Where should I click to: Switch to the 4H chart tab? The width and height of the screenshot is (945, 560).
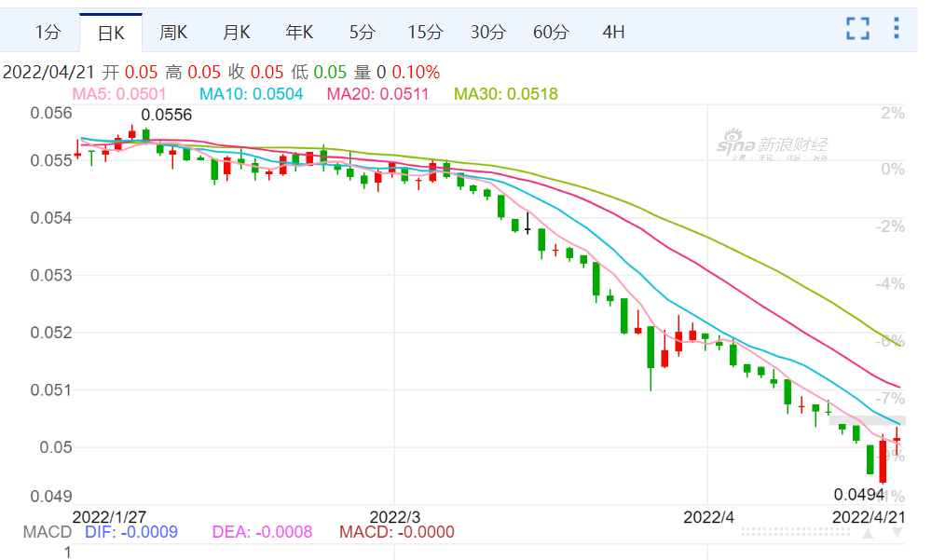pos(613,33)
